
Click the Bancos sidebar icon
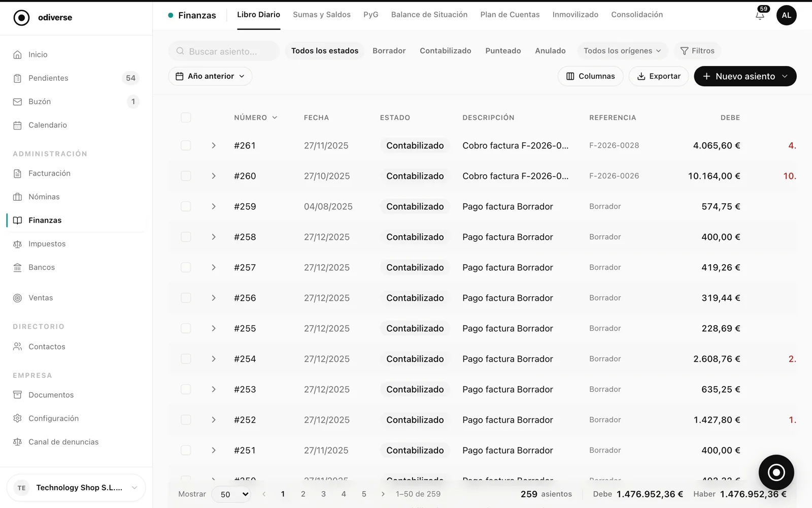pos(17,267)
